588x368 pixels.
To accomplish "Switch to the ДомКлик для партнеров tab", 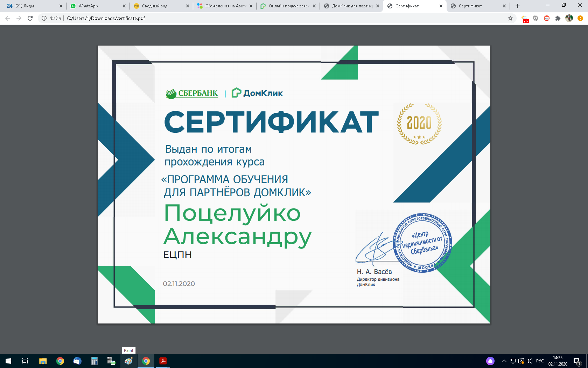I will [x=351, y=6].
